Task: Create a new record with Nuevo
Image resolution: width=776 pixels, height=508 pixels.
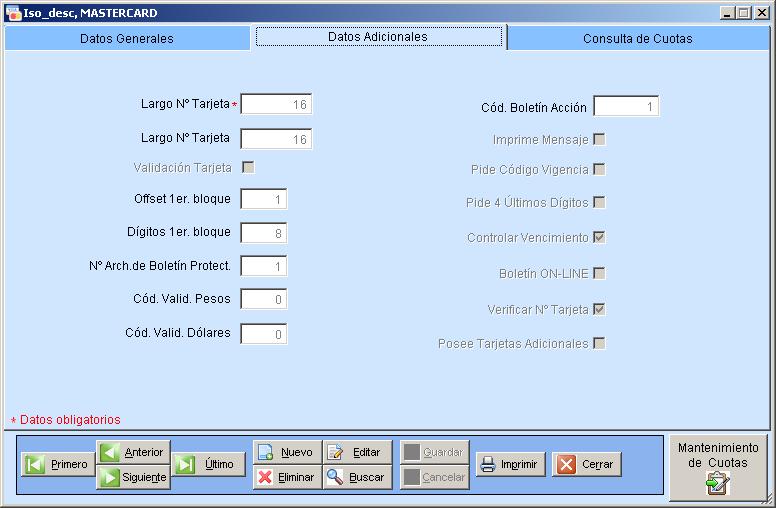Action: [x=286, y=452]
